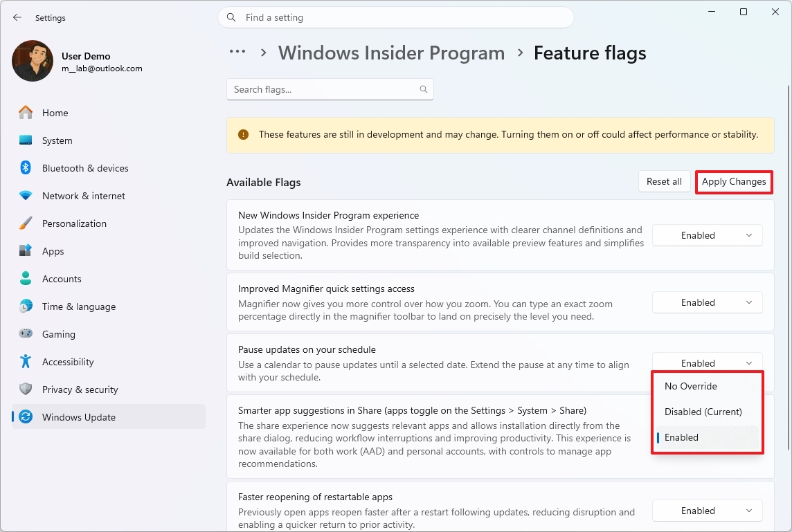The width and height of the screenshot is (792, 532).
Task: Click the Accessibility figure icon
Action: pos(26,361)
